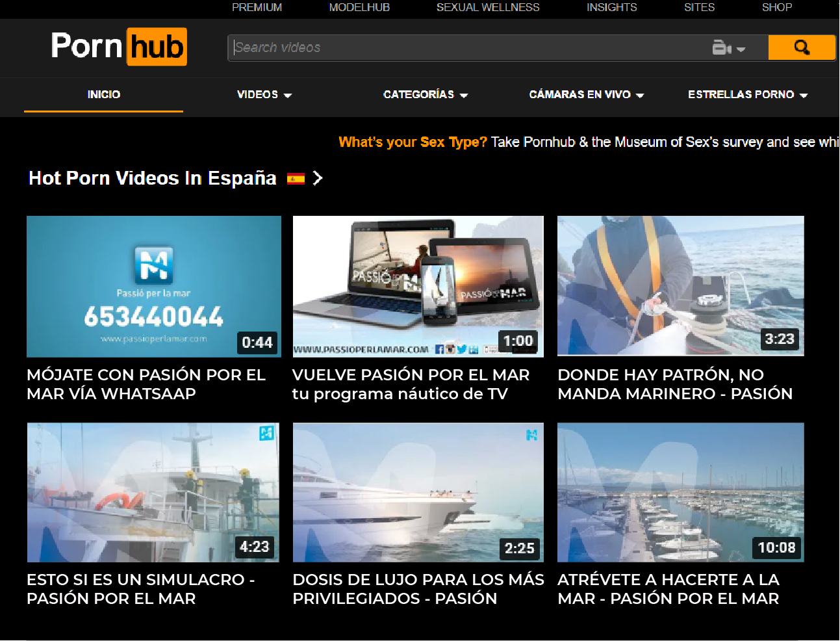This screenshot has height=641, width=840.
Task: Open the camera search-type dropdown icon
Action: click(x=728, y=47)
